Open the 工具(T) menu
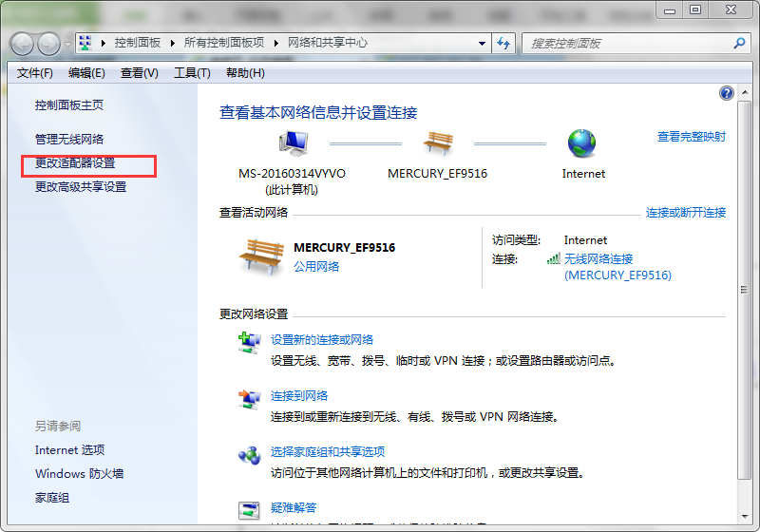 pyautogui.click(x=192, y=73)
